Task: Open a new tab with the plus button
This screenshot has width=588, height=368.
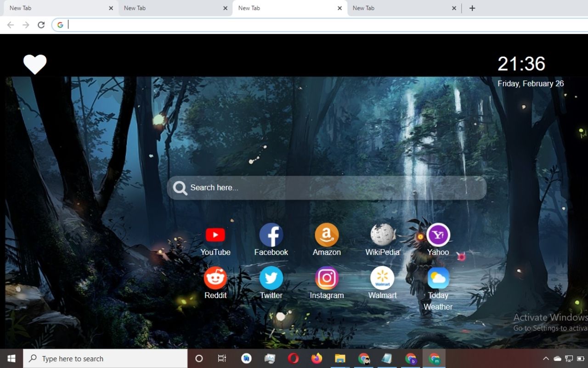Action: (x=472, y=8)
